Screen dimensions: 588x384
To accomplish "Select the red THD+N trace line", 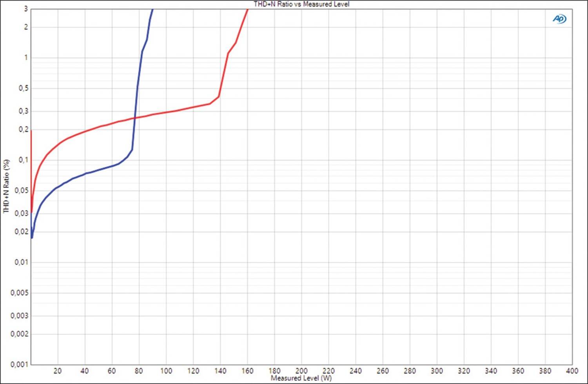I will [176, 111].
